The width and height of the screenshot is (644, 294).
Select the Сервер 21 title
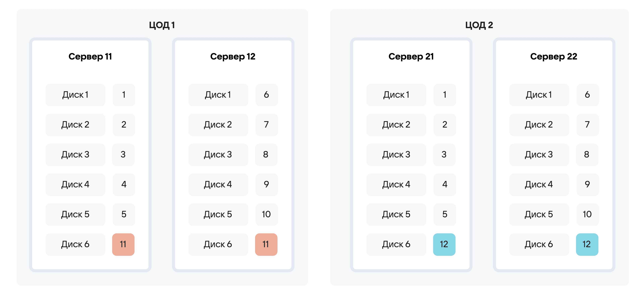pos(411,57)
